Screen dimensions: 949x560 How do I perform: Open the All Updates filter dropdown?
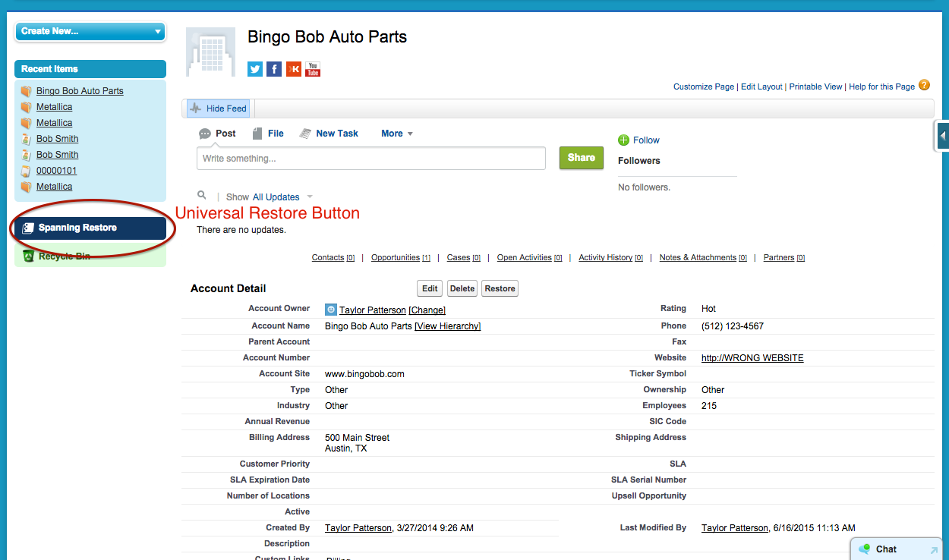282,197
